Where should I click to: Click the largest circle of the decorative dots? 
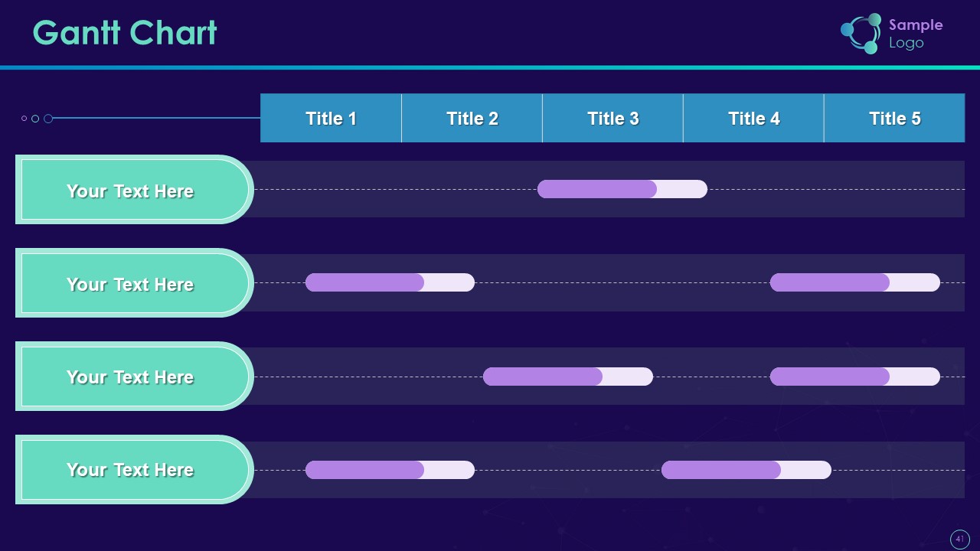pyautogui.click(x=48, y=119)
